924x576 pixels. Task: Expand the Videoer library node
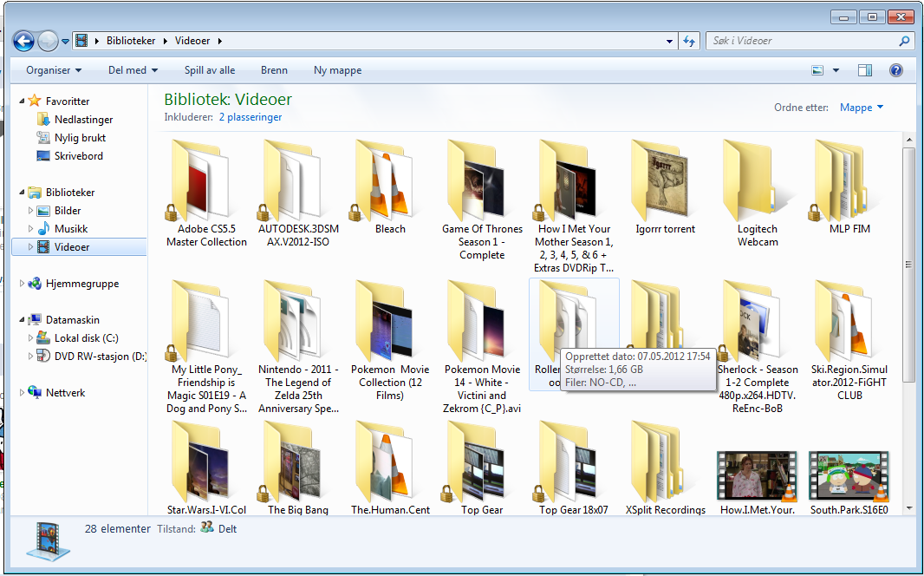[30, 247]
